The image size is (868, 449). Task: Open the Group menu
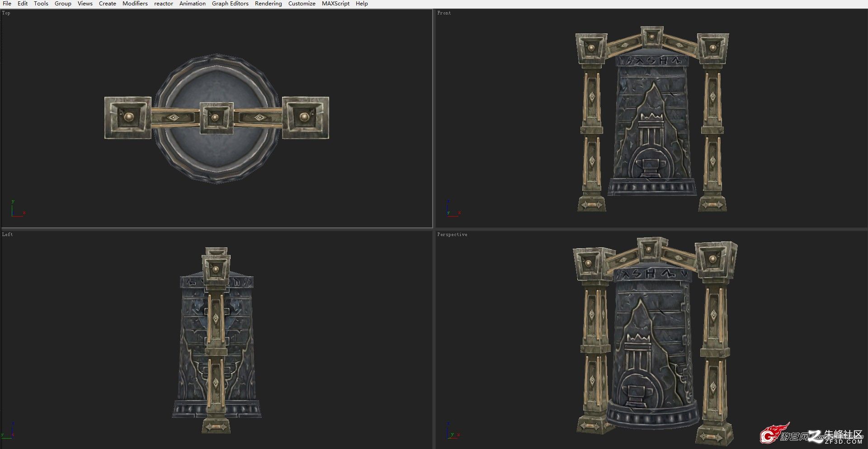coord(63,4)
